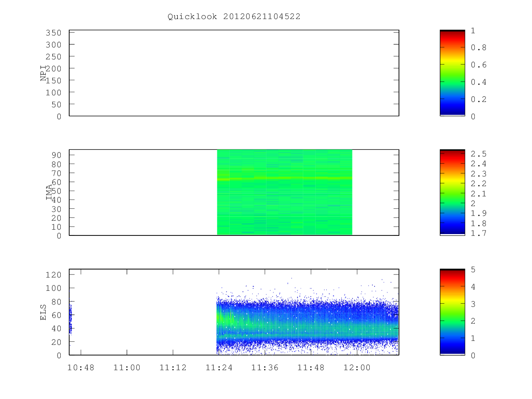Image resolution: width=532 pixels, height=399 pixels.
Task: Click the '0.6' NPI colorbar label
Action: click(x=478, y=65)
